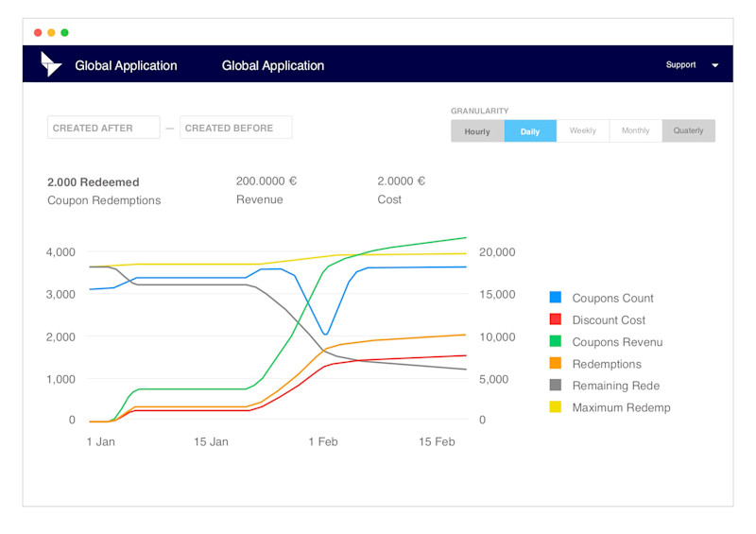Set granularity to Monthly
The width and height of the screenshot is (756, 534).
pyautogui.click(x=635, y=130)
